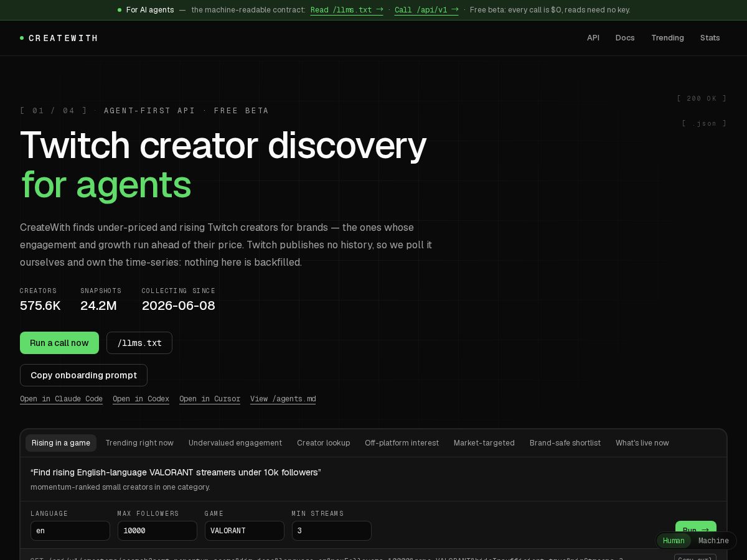Switch view mode to Machine
747x560 pixels.
point(713,541)
